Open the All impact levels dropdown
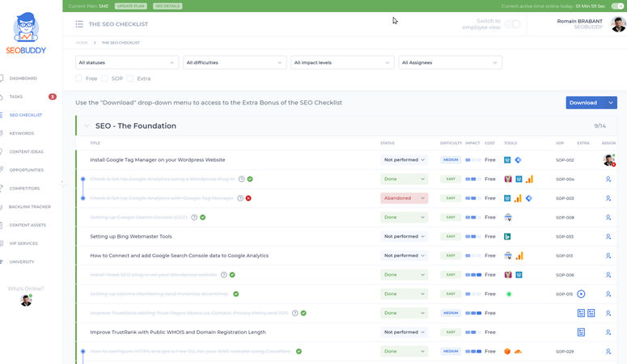Screen dimensions: 627x364 click(x=342, y=62)
